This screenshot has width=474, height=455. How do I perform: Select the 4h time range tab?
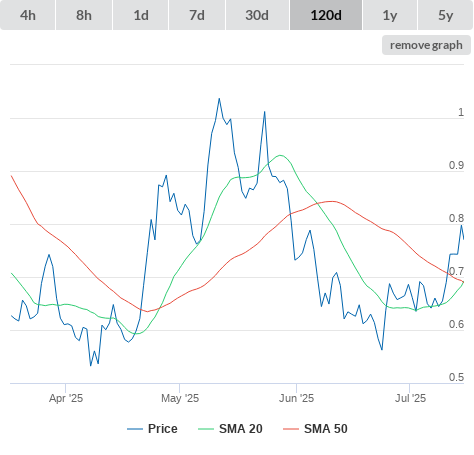pos(28,15)
